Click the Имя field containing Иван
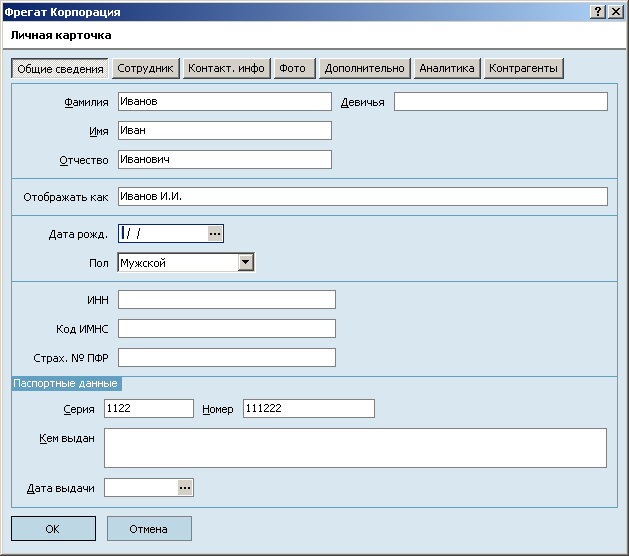 225,130
